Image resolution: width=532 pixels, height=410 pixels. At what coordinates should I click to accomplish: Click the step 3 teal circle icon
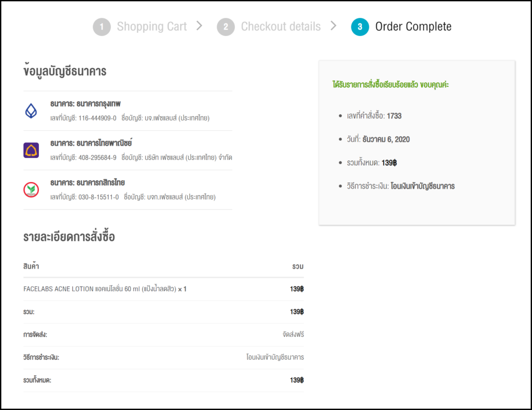coord(360,27)
